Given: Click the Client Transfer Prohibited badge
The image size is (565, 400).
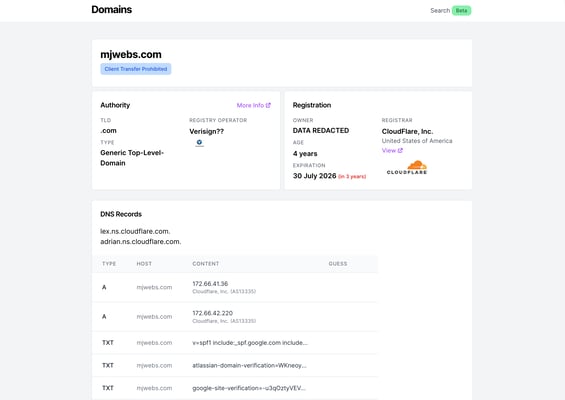Looking at the screenshot, I should click(x=136, y=69).
